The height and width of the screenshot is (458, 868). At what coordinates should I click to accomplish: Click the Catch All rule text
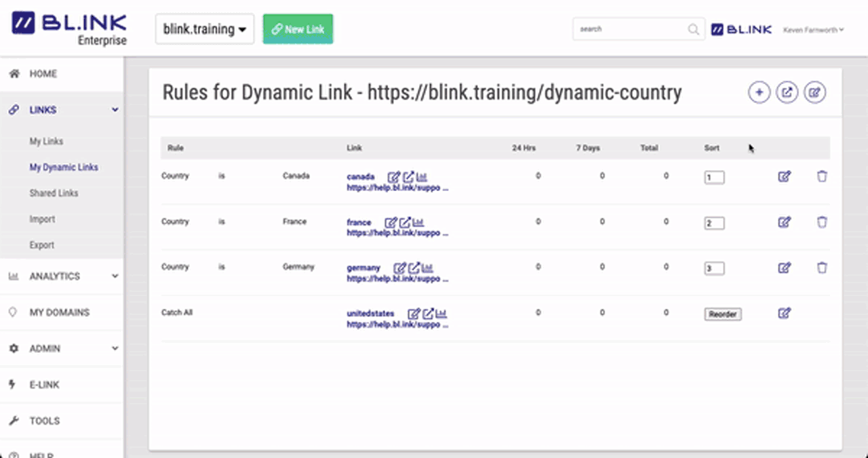177,313
